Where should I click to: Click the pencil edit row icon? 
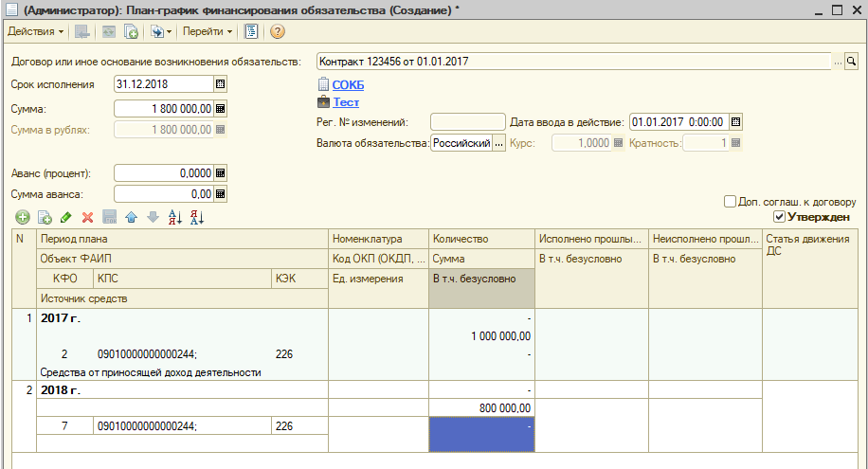tap(66, 217)
